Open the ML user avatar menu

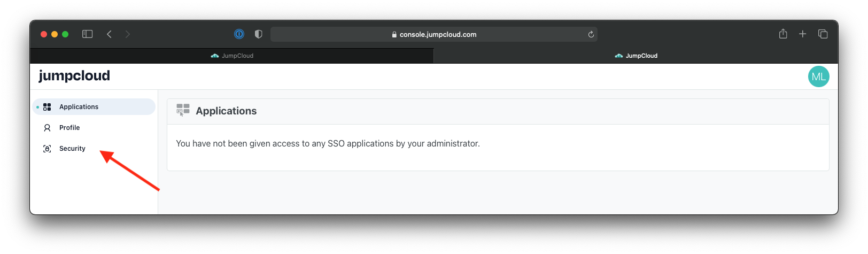(x=818, y=76)
